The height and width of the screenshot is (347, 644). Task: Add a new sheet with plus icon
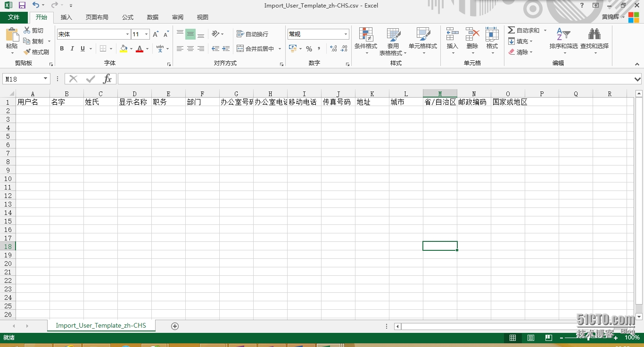[x=175, y=326]
